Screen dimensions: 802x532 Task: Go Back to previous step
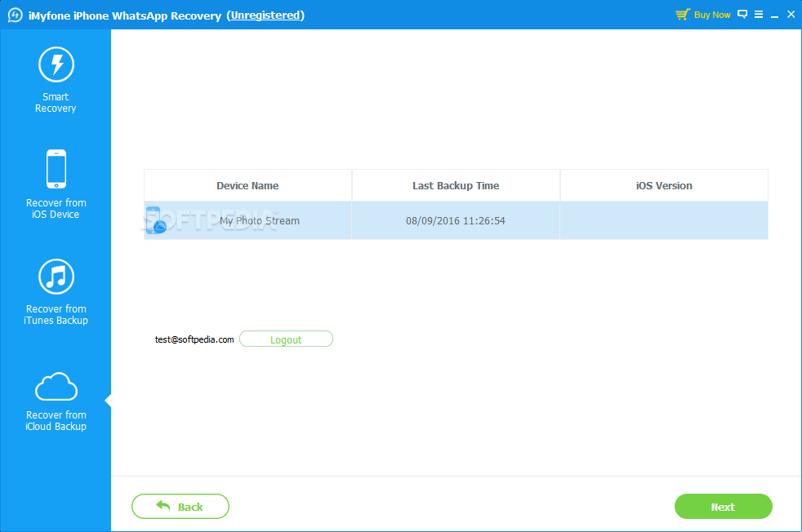click(x=180, y=507)
